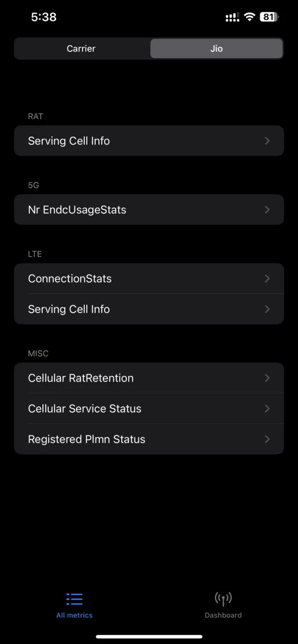
Task: Switch to the Dashboard tab
Action: click(x=223, y=604)
